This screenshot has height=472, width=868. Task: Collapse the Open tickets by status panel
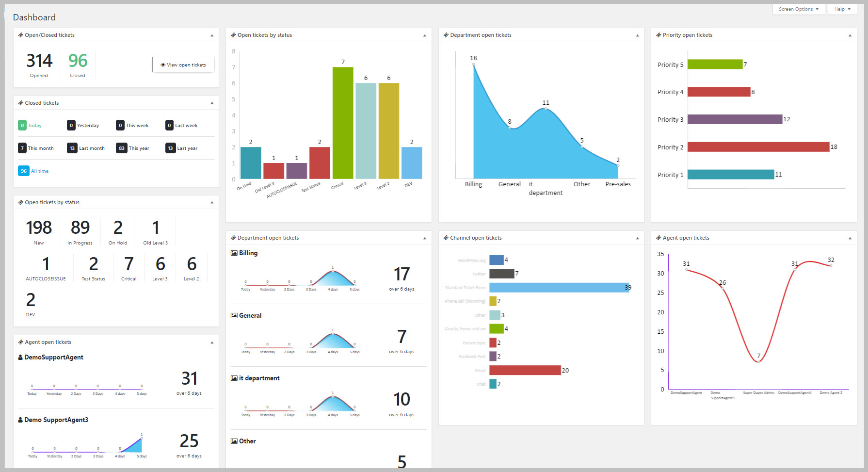(x=212, y=202)
